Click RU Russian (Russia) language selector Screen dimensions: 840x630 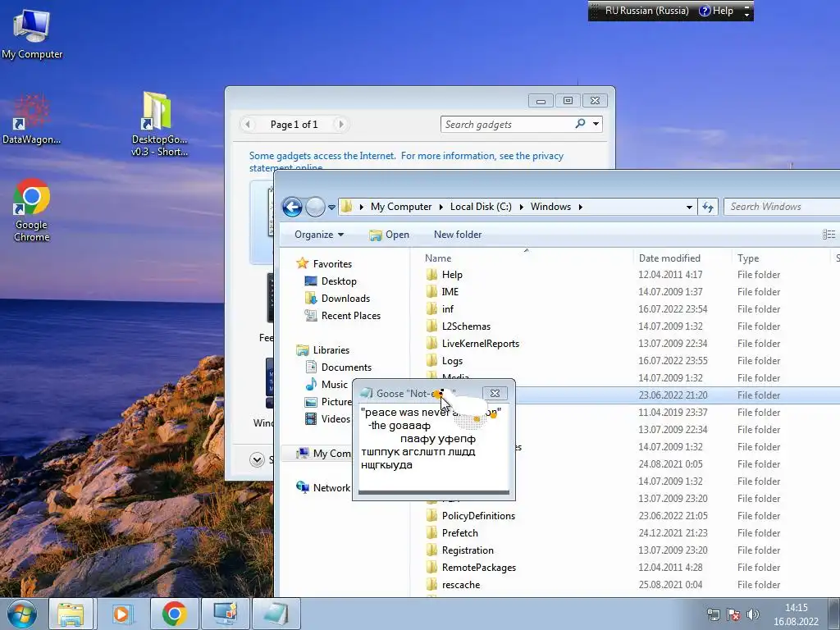tap(646, 11)
